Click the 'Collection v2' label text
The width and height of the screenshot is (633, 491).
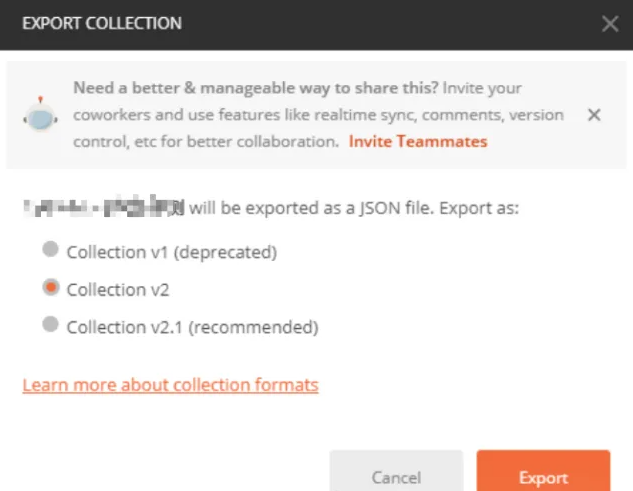(x=118, y=290)
